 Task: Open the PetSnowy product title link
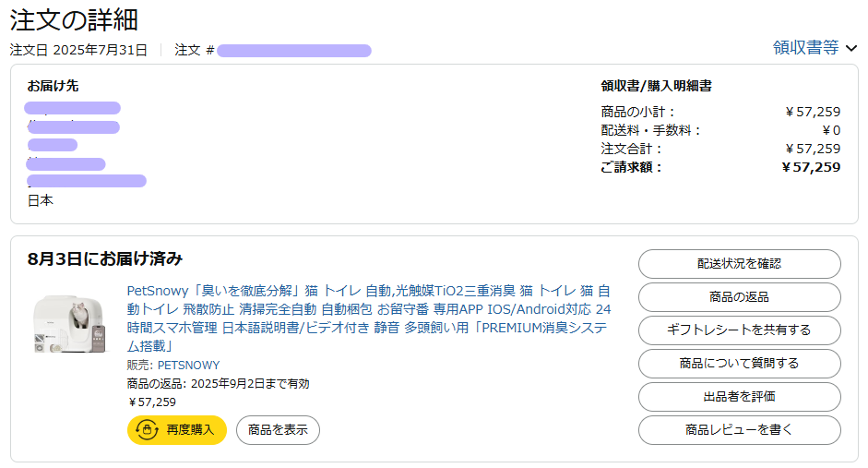click(x=369, y=318)
